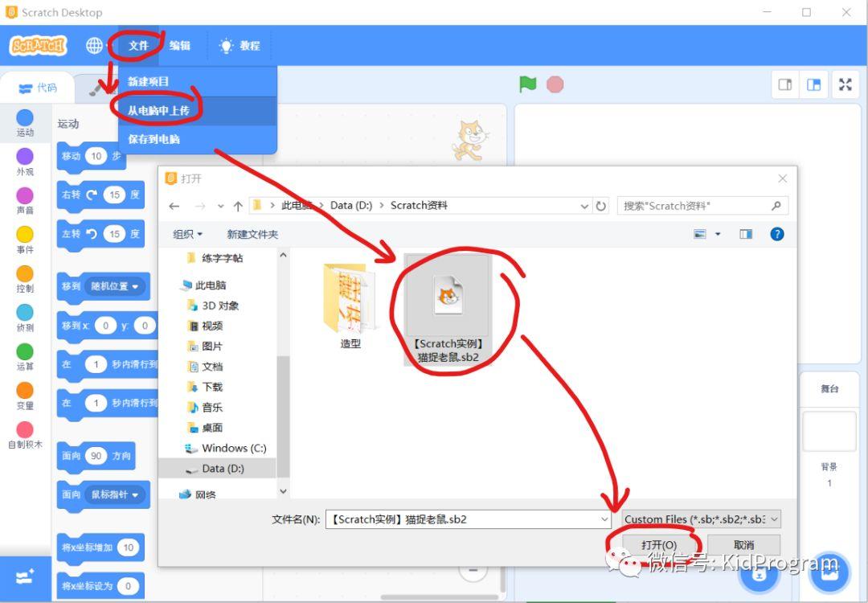Image resolution: width=868 pixels, height=603 pixels.
Task: Open the 教程 tutorials
Action: pyautogui.click(x=240, y=45)
